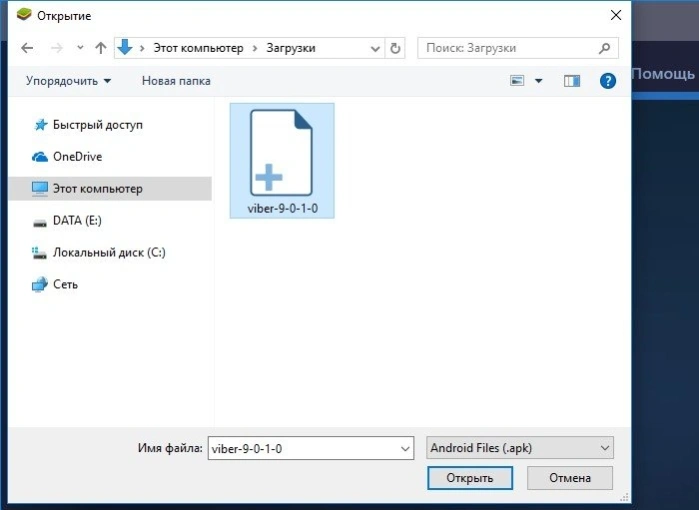Expand the file name suggestions dropdown
The height and width of the screenshot is (510, 699).
click(x=405, y=448)
